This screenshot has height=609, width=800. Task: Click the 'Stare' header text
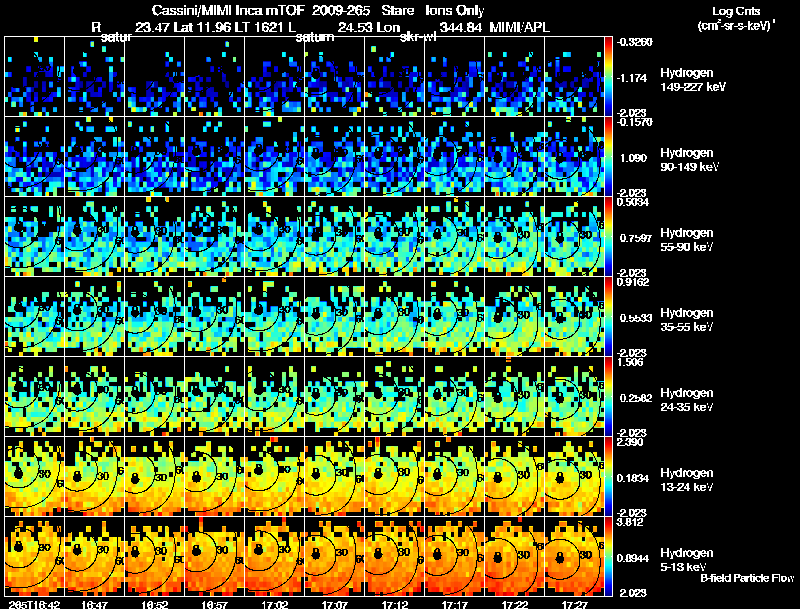(397, 10)
